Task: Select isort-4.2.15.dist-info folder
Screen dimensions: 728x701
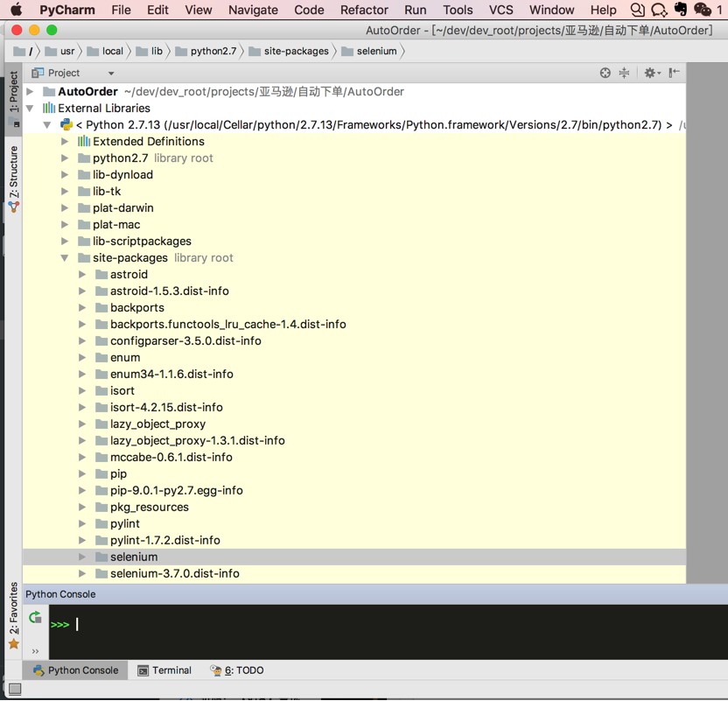Action: click(166, 407)
